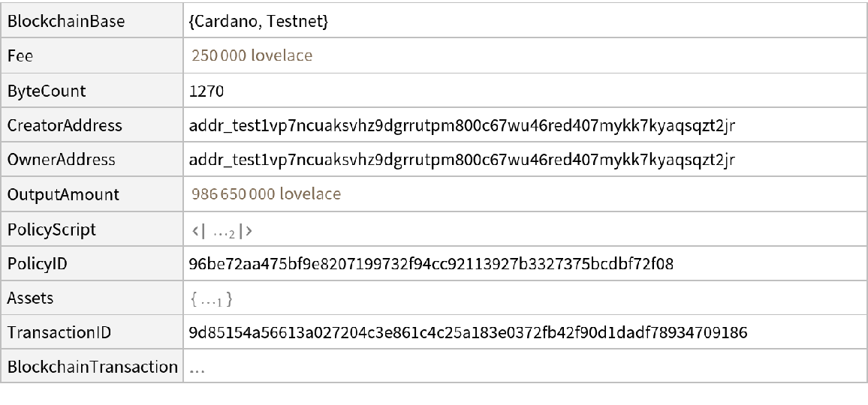
Task: Click the OutputAmount row label
Action: (63, 195)
